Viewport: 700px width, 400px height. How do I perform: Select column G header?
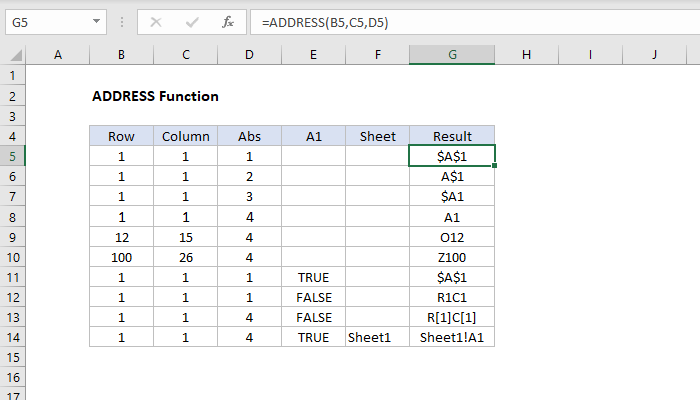[452, 56]
